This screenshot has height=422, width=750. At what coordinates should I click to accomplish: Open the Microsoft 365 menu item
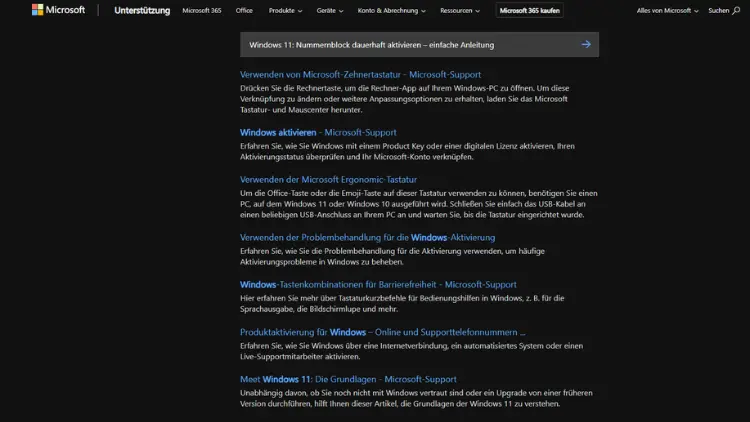pyautogui.click(x=202, y=11)
